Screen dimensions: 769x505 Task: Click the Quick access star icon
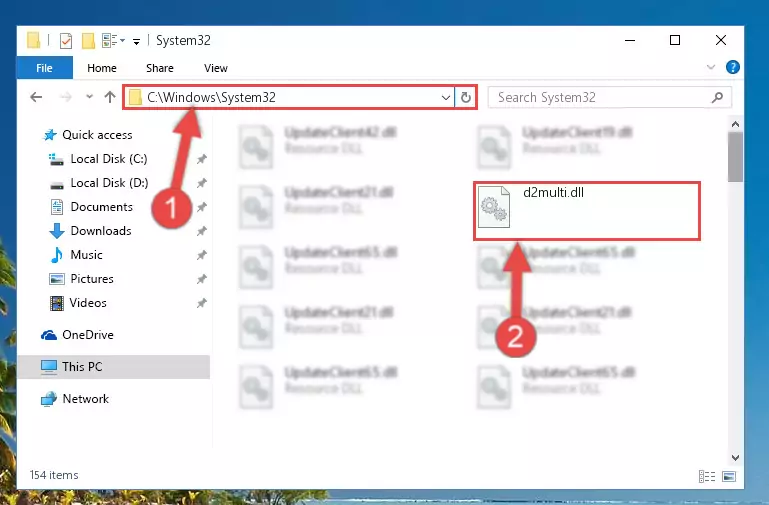coord(50,135)
